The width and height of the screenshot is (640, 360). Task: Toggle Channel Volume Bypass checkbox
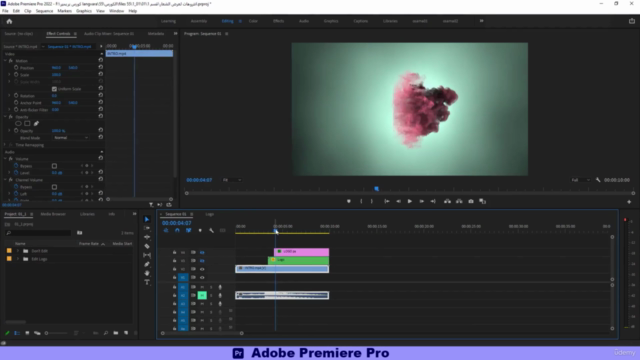point(54,187)
